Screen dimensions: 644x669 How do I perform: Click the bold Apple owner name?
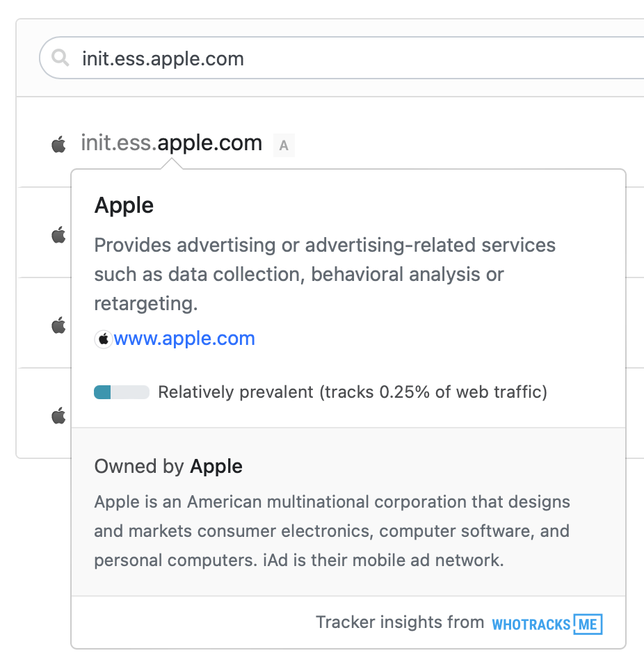pos(216,467)
